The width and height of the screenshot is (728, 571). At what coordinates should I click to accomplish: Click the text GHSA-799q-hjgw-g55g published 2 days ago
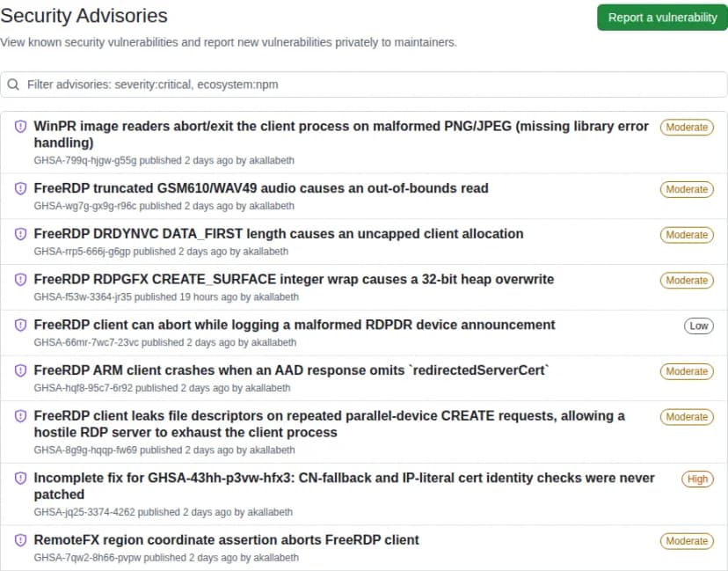(134, 161)
